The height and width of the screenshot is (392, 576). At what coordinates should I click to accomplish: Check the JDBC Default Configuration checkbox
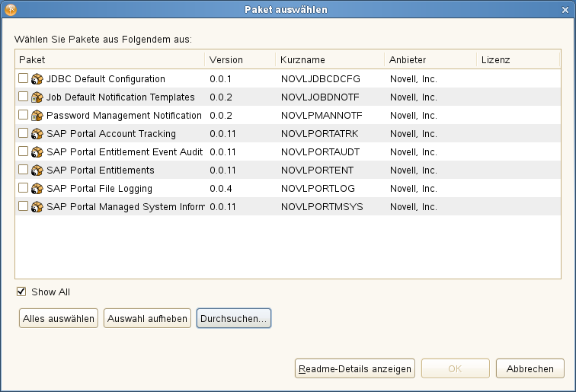click(24, 78)
